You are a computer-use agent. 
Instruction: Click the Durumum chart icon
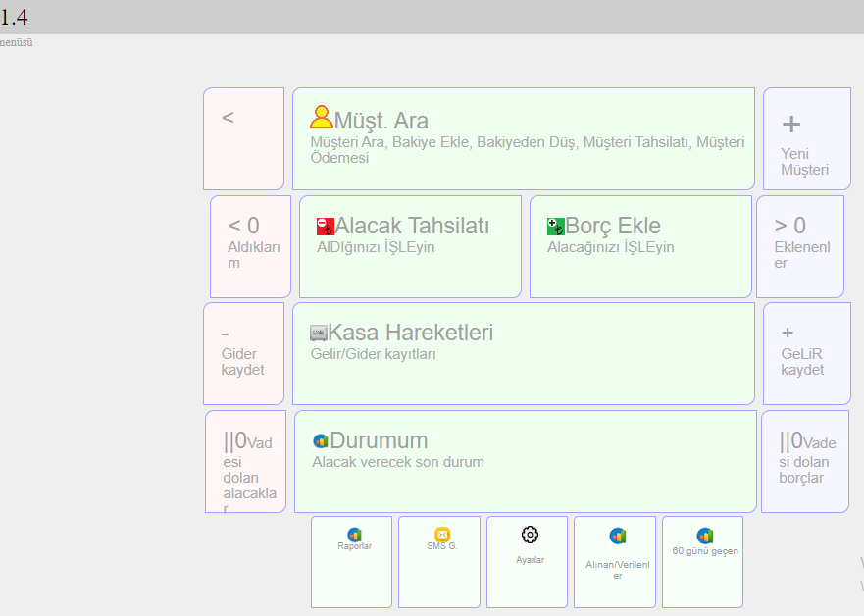(320, 441)
